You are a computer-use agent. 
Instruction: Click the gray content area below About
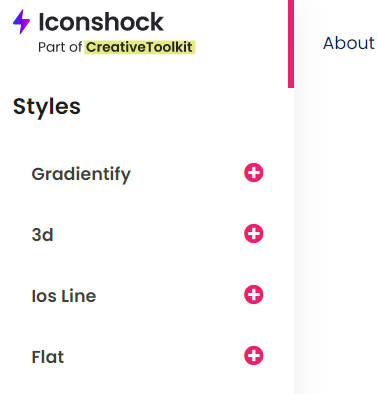(x=336, y=233)
